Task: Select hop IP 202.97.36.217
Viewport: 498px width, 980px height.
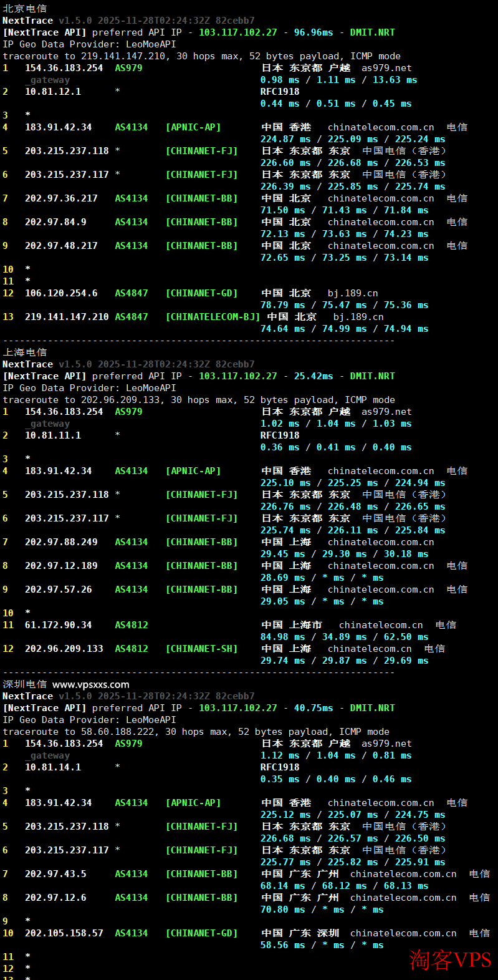Action: (61, 198)
